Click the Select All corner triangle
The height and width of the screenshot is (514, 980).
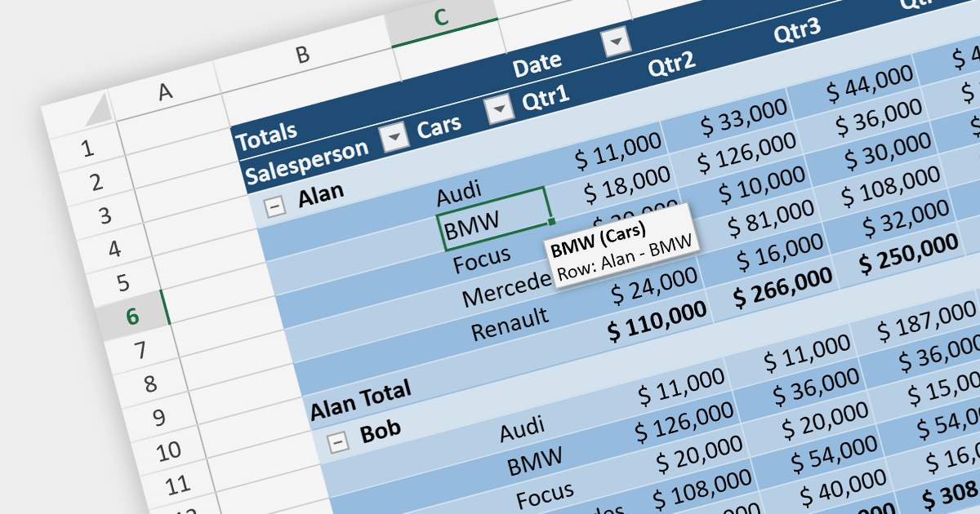tap(98, 110)
